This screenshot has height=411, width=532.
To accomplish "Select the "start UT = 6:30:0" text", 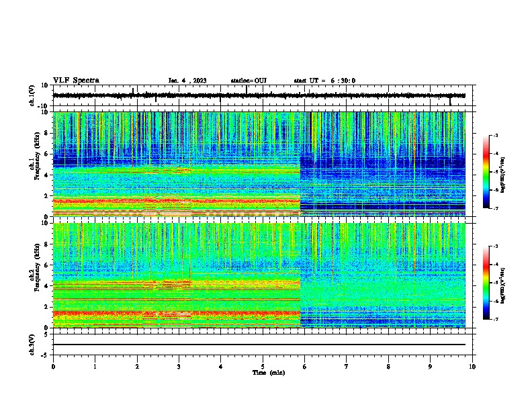I will (324, 81).
